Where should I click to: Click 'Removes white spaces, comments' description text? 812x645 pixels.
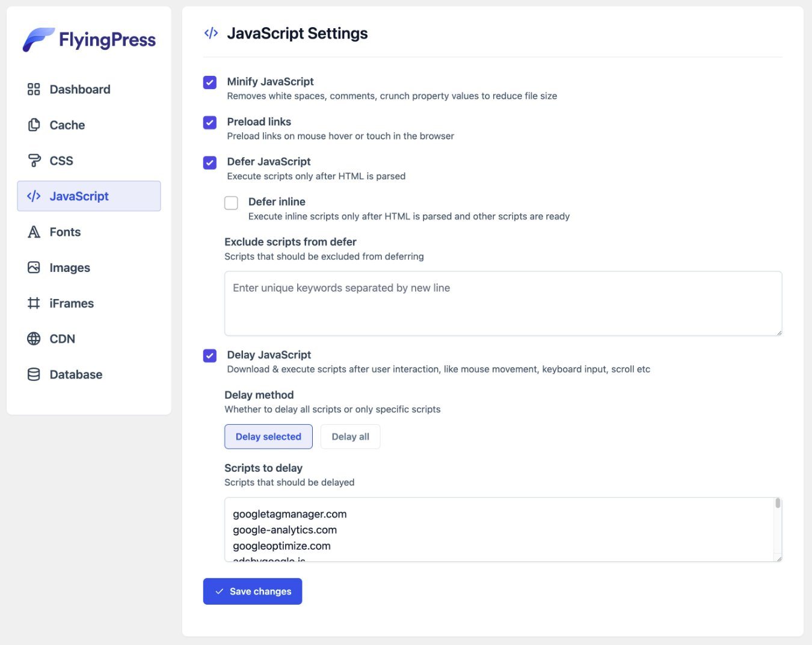[x=392, y=96]
